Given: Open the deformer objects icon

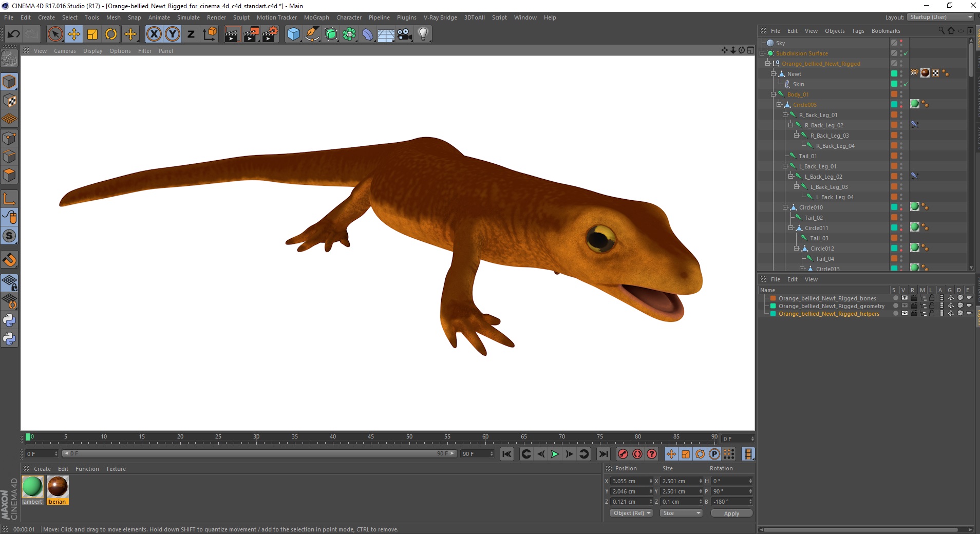Looking at the screenshot, I should point(368,34).
